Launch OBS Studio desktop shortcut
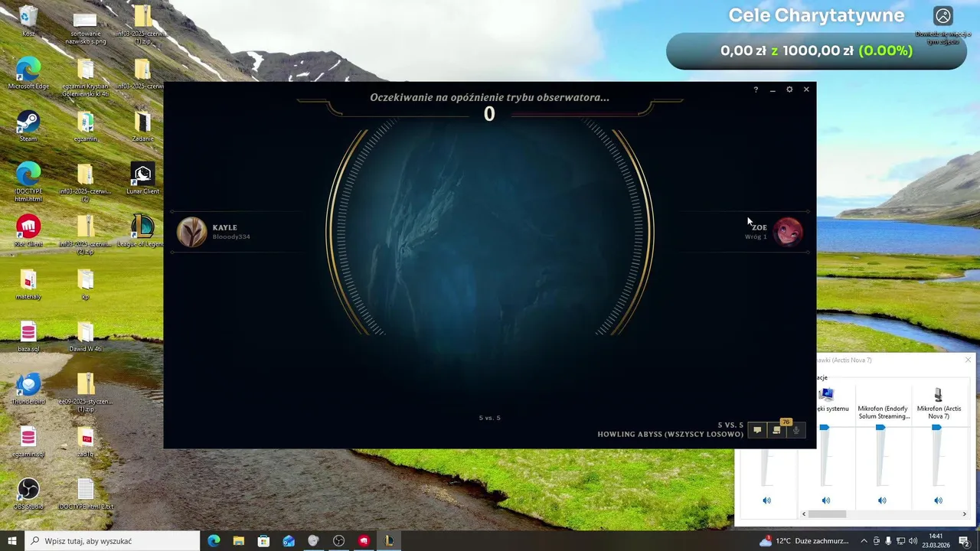This screenshot has height=551, width=980. (x=28, y=494)
